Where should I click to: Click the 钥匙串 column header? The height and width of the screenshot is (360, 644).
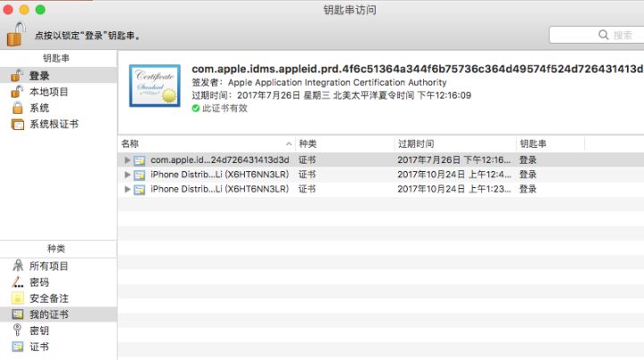[x=550, y=143]
